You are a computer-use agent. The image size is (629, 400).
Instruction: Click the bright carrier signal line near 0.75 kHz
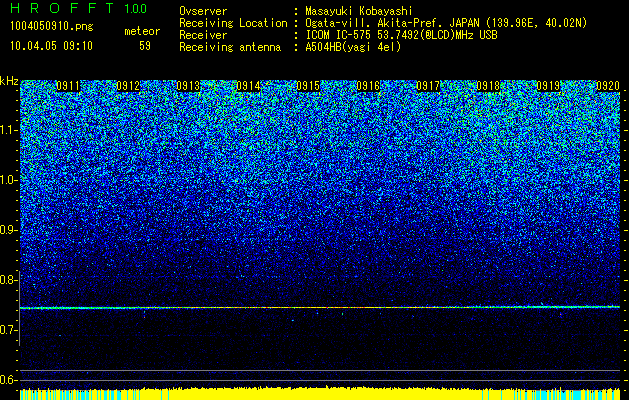[320, 307]
